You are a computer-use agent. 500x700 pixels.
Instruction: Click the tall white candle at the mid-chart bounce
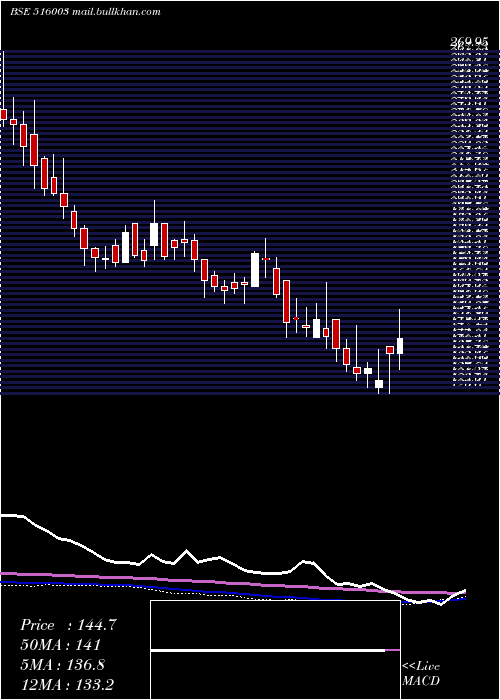point(255,270)
